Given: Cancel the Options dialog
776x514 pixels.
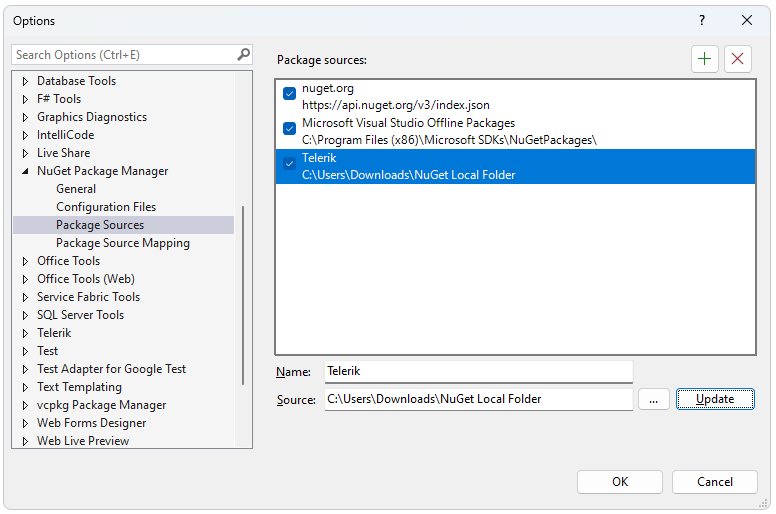Looking at the screenshot, I should click(x=715, y=482).
